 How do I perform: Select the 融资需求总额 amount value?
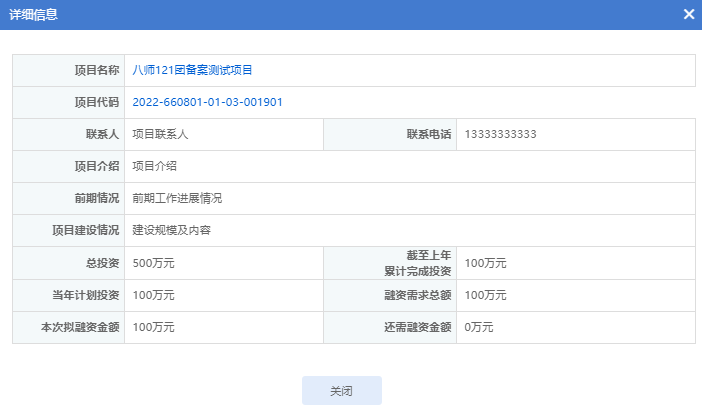coord(486,295)
